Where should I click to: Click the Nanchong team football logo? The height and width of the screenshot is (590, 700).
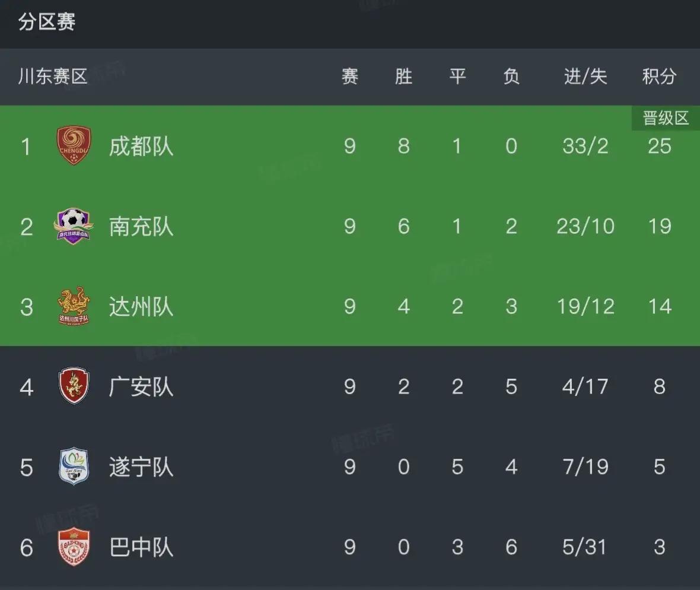click(x=74, y=226)
